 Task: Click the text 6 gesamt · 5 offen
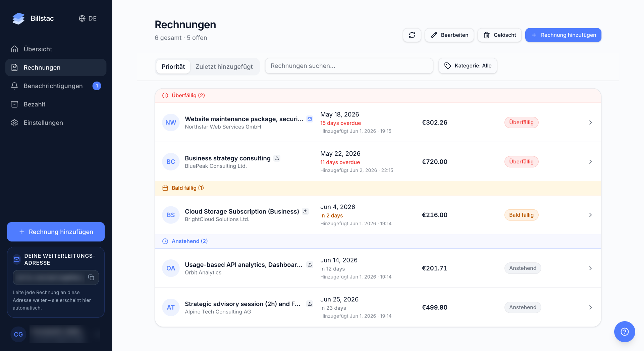pyautogui.click(x=181, y=38)
